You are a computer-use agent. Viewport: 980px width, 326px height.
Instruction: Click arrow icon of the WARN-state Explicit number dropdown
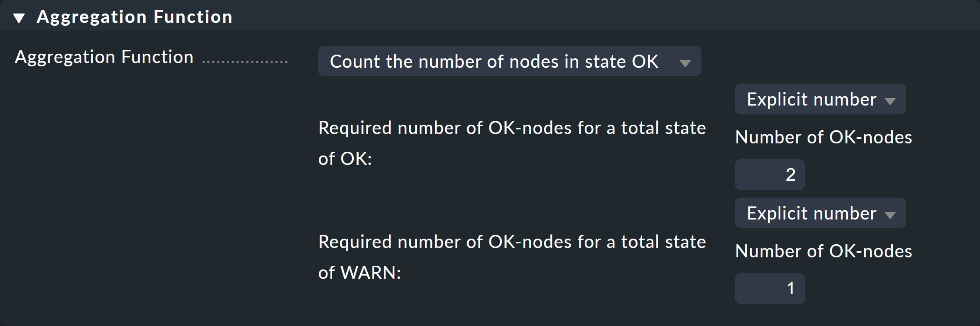(x=890, y=215)
